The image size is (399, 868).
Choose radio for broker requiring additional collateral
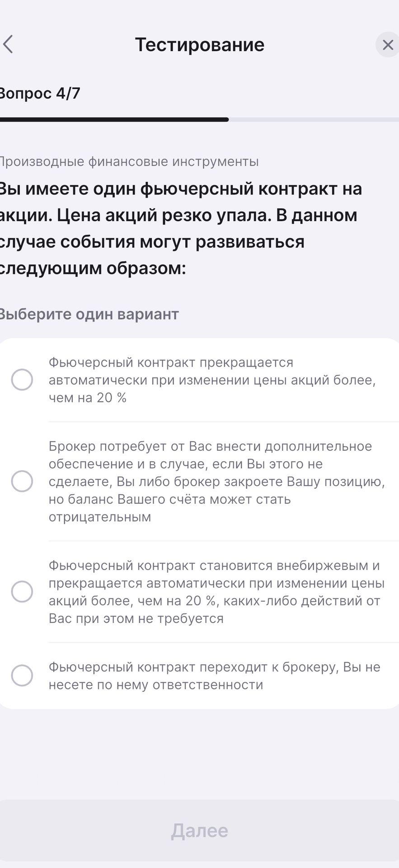[22, 481]
